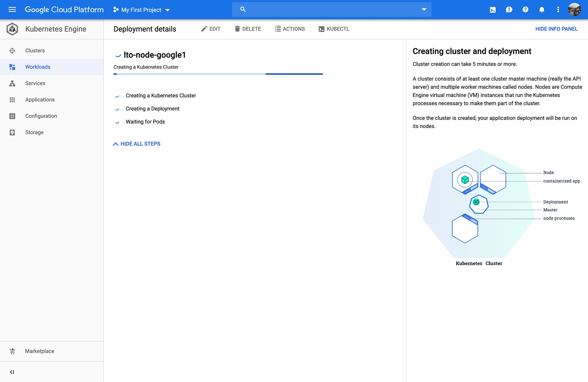Click the Marketplace cart icon

pyautogui.click(x=12, y=351)
